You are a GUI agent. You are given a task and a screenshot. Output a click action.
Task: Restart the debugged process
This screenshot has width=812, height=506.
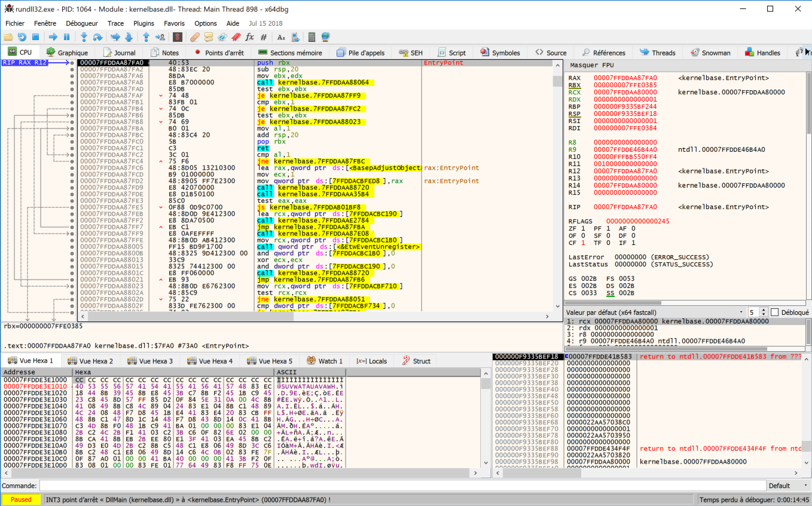click(x=22, y=36)
